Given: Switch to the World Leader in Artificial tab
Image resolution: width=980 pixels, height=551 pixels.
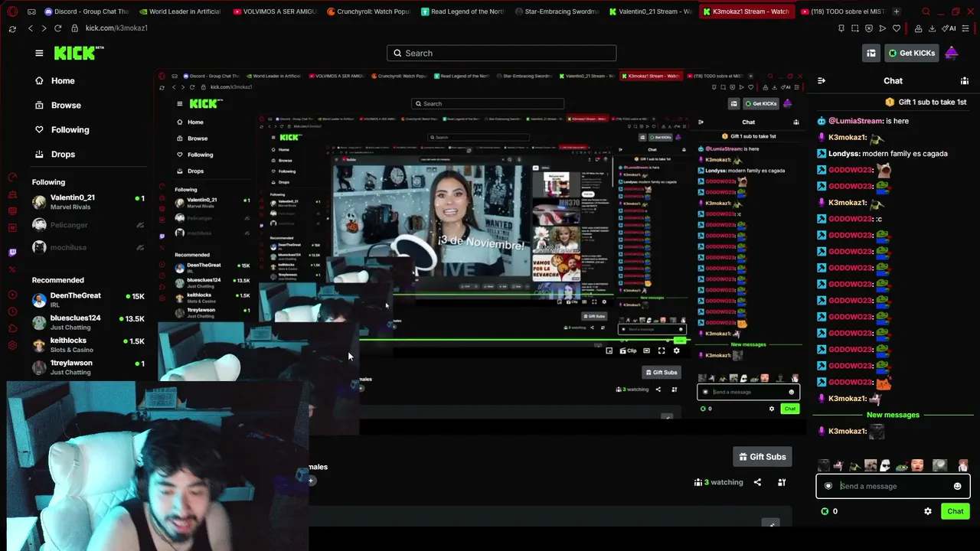Looking at the screenshot, I should click(x=181, y=11).
